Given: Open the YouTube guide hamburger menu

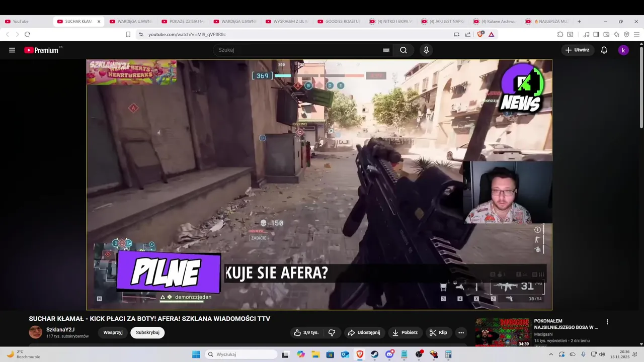Looking at the screenshot, I should pos(12,50).
